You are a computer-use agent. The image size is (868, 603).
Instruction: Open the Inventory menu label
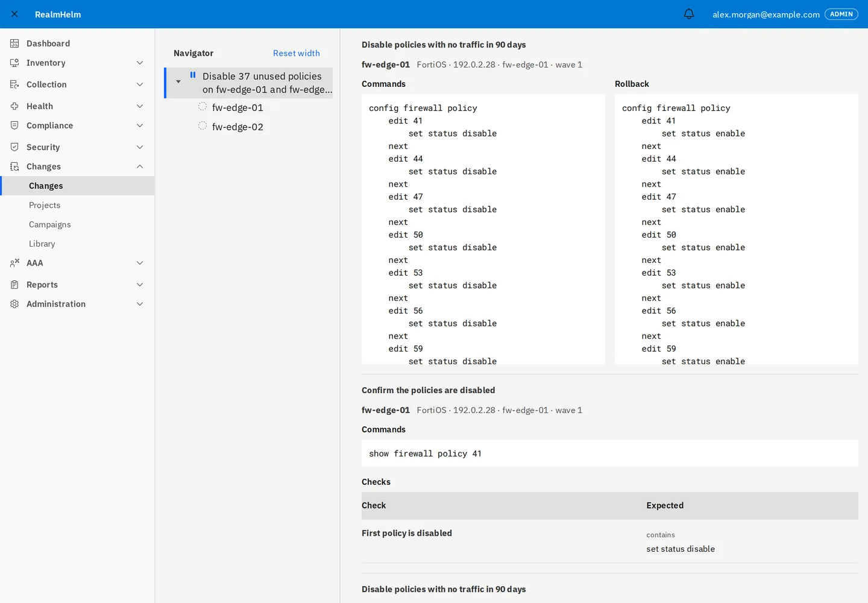(x=46, y=63)
